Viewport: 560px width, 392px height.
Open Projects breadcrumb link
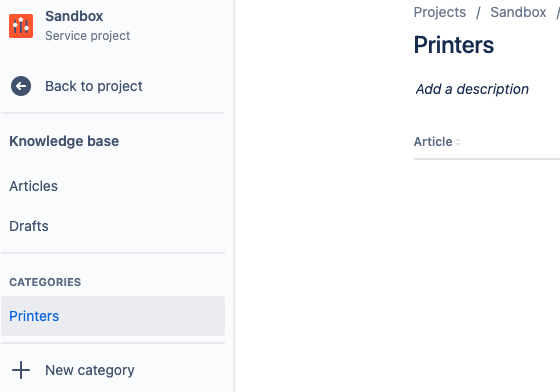[x=440, y=12]
